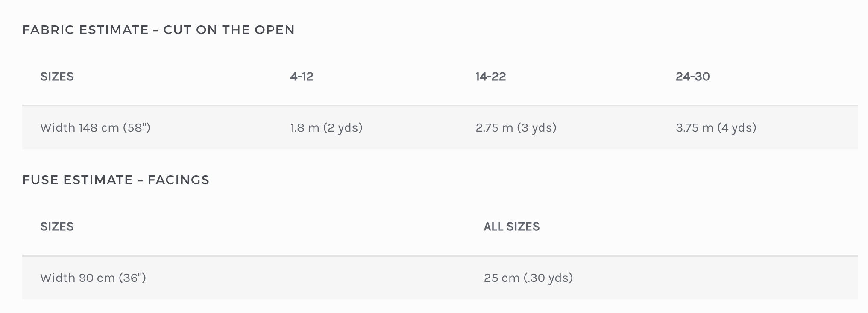Click the 'Fabric Estimate – Cut on the Open' heading

(x=158, y=30)
